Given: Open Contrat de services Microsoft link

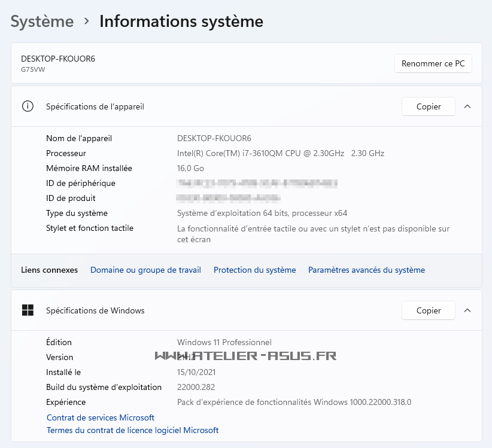Looking at the screenshot, I should [x=101, y=417].
